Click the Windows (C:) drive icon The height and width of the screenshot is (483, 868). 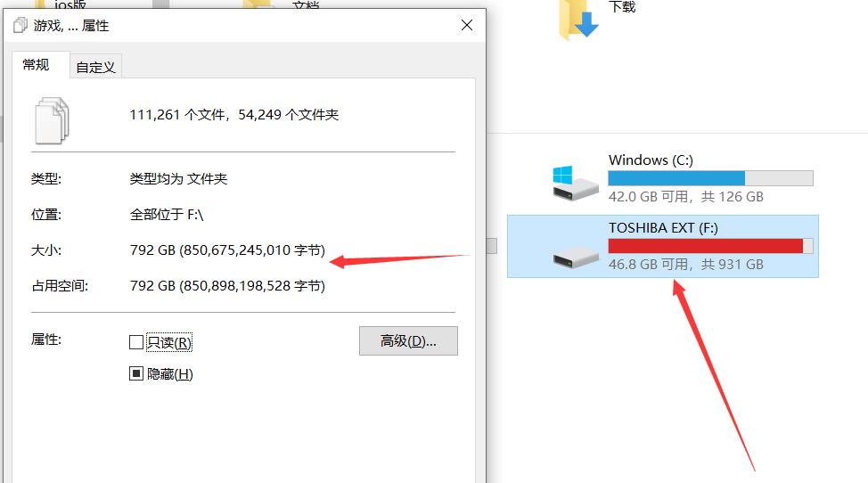(576, 184)
